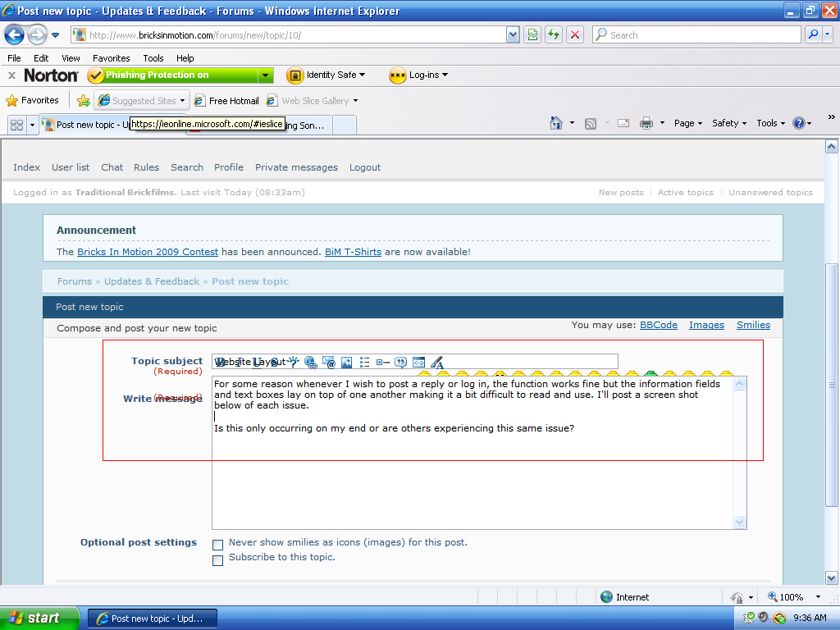Adjust the browser zoom level control
Viewport: 840px width, 630px height.
pyautogui.click(x=793, y=597)
